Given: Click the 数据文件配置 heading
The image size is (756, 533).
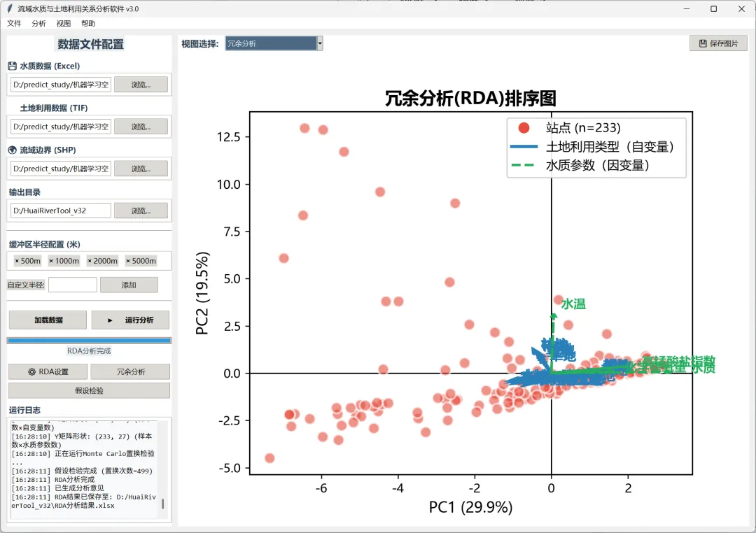Looking at the screenshot, I should coord(90,44).
